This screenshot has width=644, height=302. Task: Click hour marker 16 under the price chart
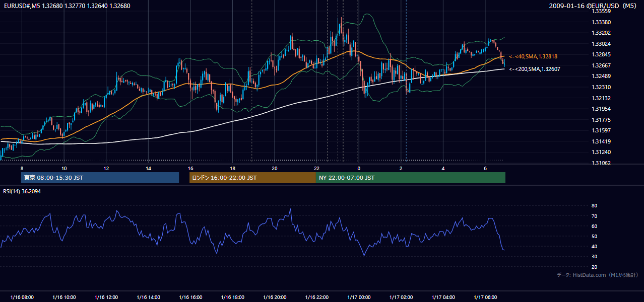(x=190, y=168)
